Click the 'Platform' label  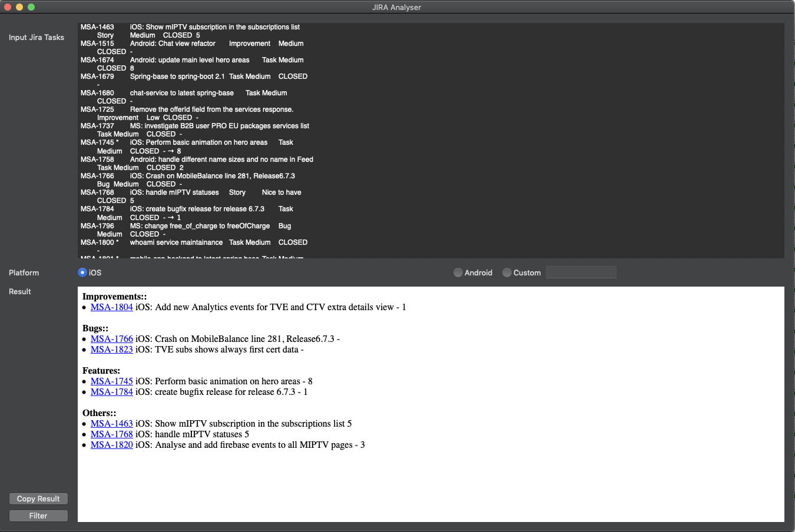click(24, 272)
